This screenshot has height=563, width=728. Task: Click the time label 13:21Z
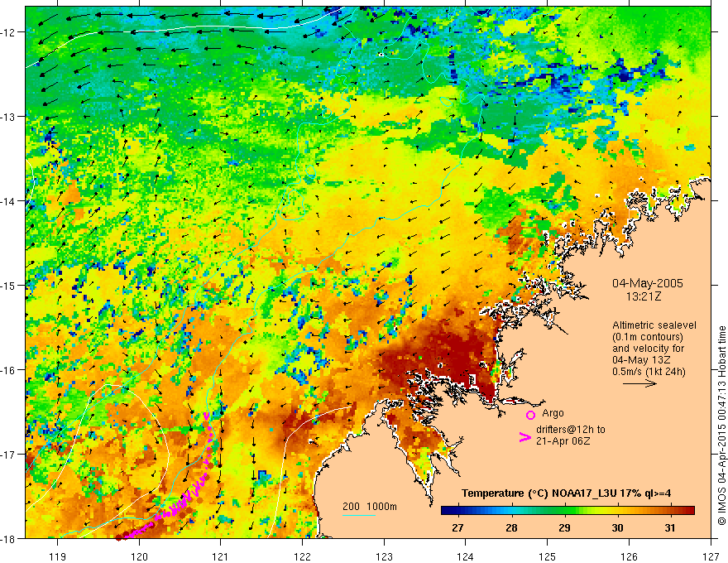point(644,296)
